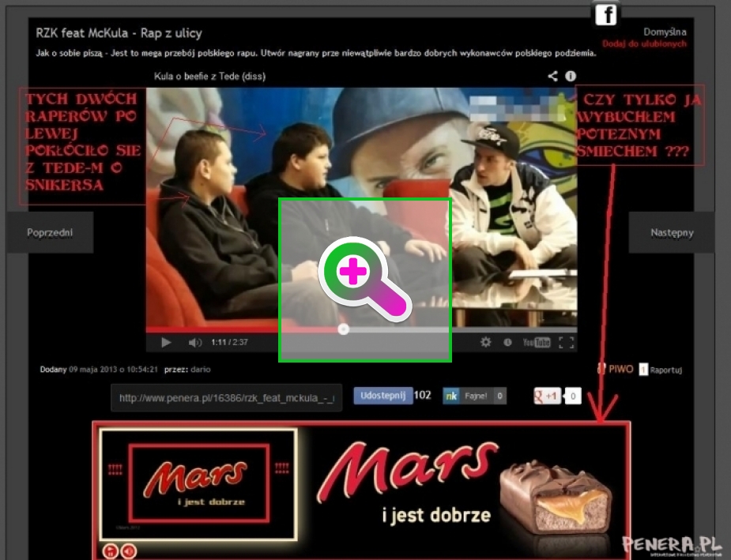Share using the Udostępnij button
The width and height of the screenshot is (731, 560).
[x=383, y=396]
